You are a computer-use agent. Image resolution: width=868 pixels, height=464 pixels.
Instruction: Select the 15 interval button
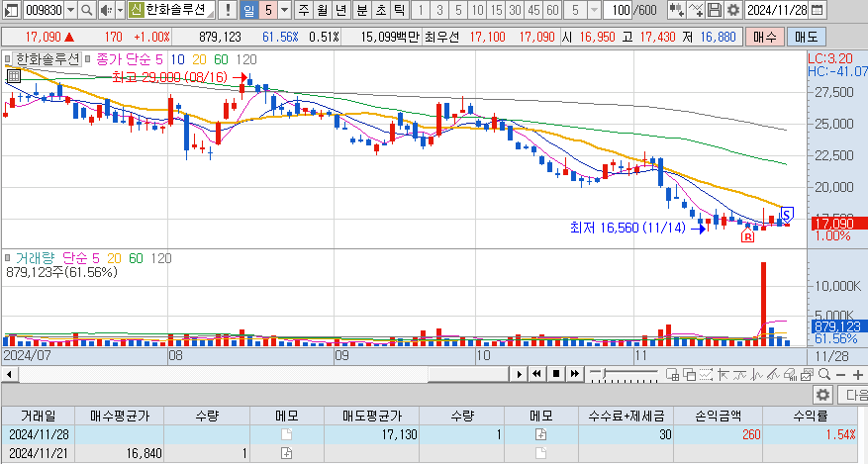(x=496, y=10)
